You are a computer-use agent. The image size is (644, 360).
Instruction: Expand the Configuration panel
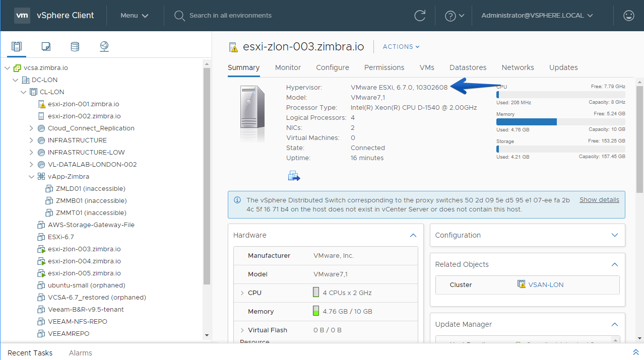coord(614,235)
